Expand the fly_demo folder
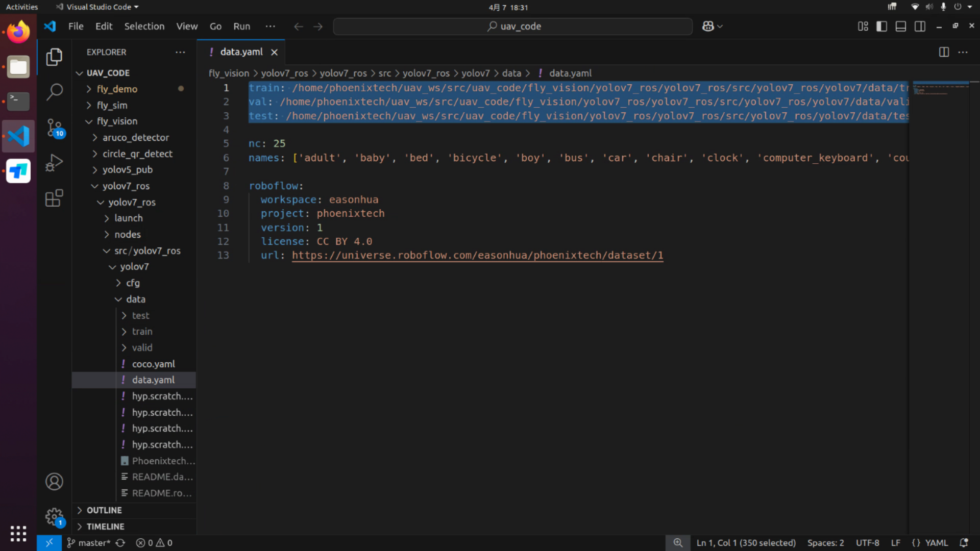 click(x=134, y=89)
